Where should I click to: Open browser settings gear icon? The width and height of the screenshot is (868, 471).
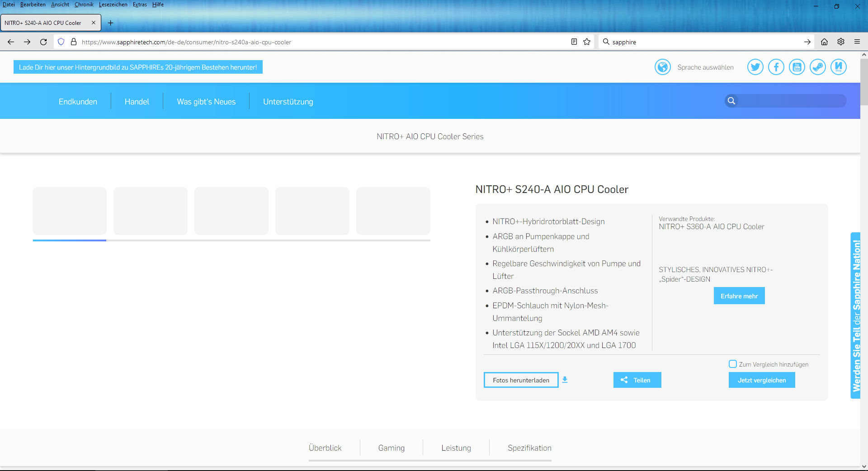coord(841,42)
